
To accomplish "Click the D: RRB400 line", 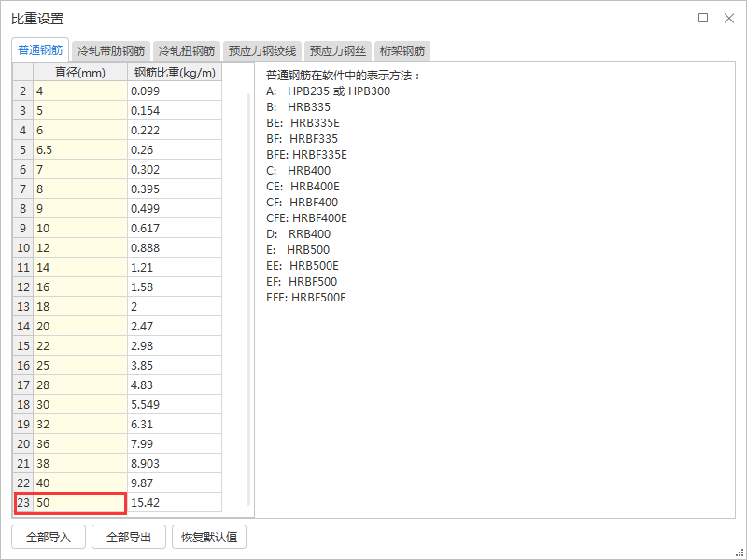I will tap(298, 234).
